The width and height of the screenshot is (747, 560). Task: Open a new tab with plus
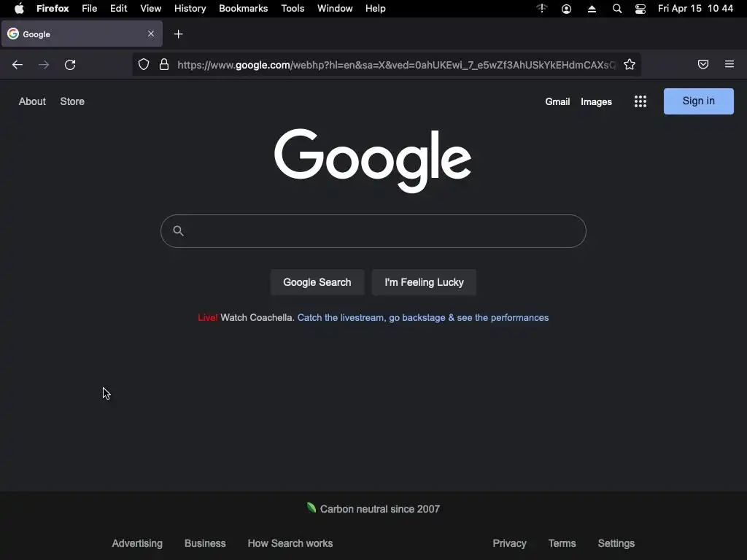tap(178, 34)
